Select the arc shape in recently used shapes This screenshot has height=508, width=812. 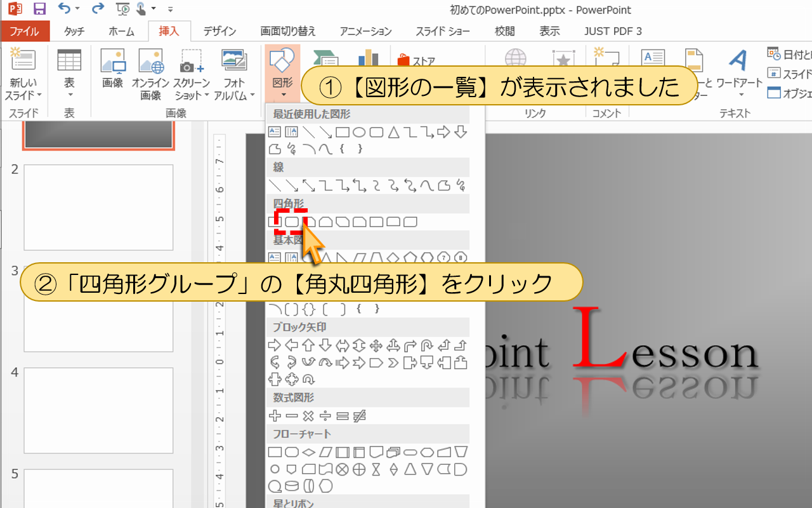coord(309,149)
